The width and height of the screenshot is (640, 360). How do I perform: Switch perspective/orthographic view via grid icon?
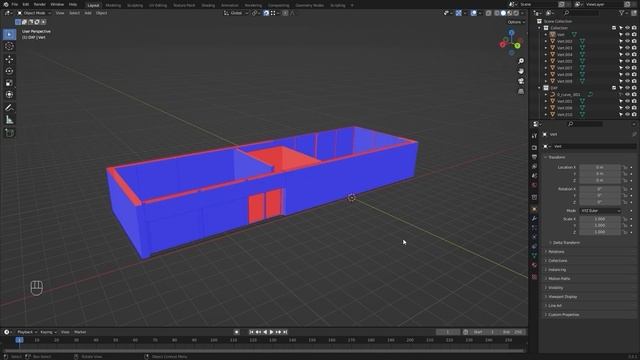521,91
